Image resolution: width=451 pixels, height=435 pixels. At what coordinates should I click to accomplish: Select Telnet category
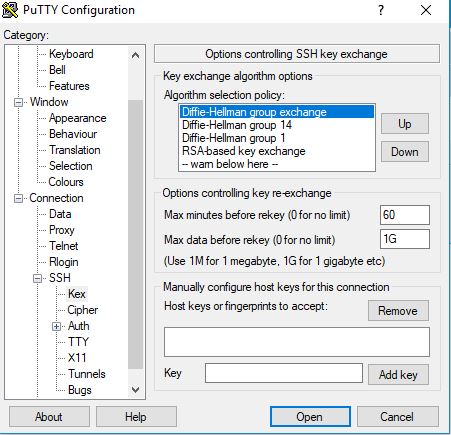(63, 246)
